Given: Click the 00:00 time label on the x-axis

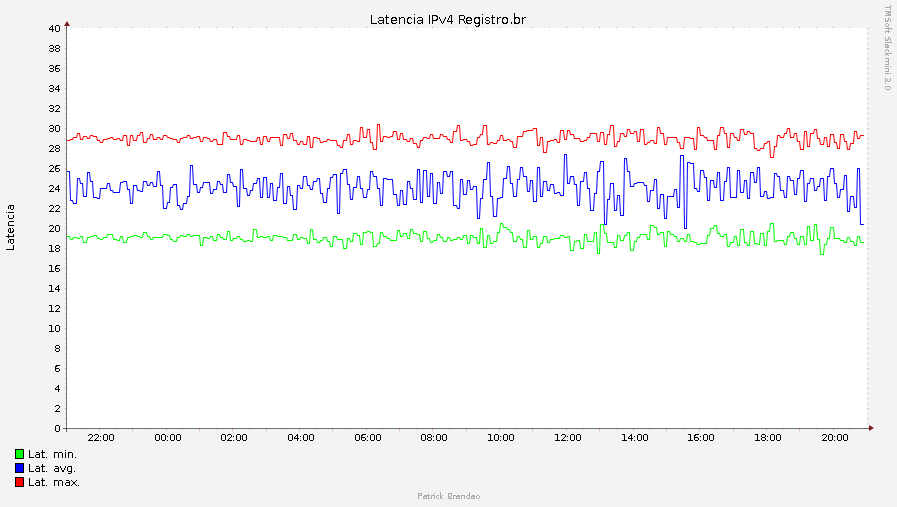Looking at the screenshot, I should pos(168,438).
